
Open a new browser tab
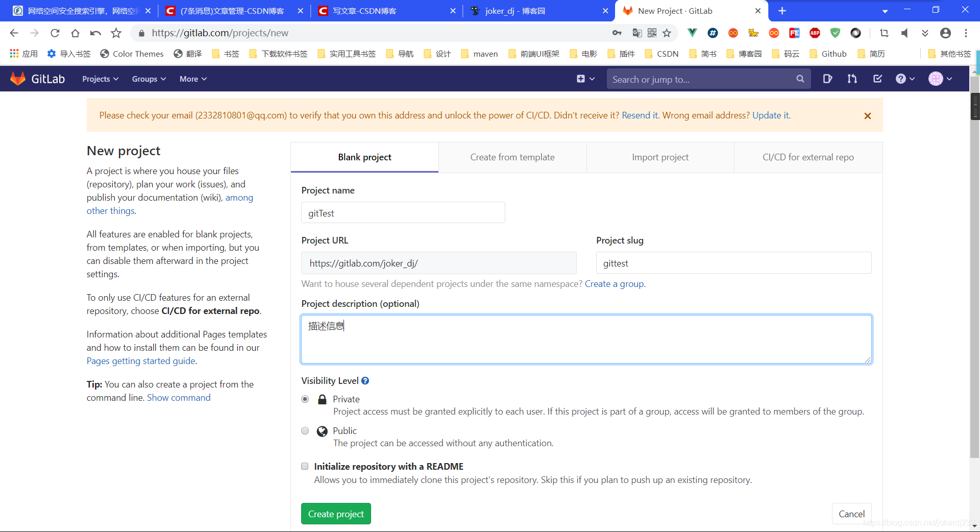pyautogui.click(x=782, y=11)
